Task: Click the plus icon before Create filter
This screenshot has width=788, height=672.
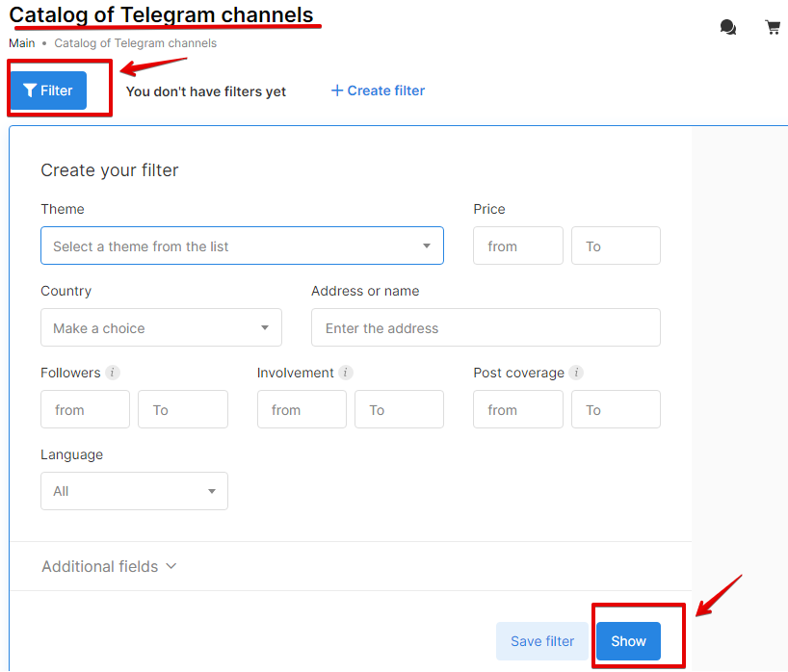Action: 336,90
